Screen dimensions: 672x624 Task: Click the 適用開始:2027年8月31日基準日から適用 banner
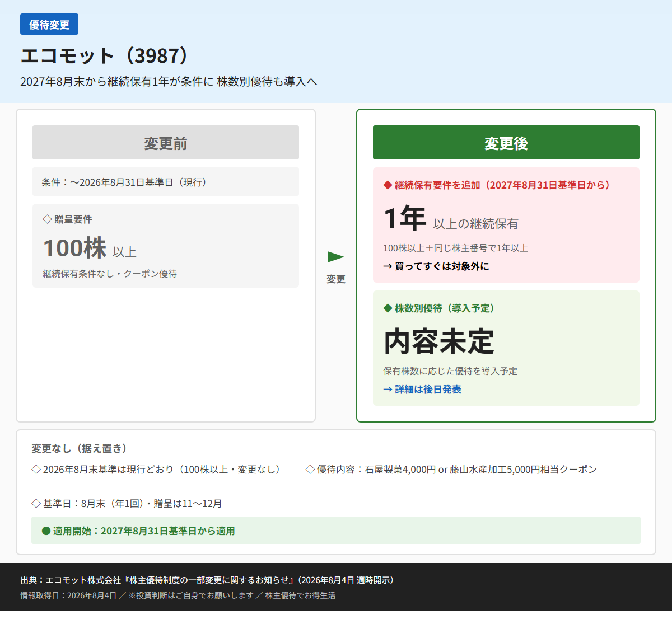336,531
